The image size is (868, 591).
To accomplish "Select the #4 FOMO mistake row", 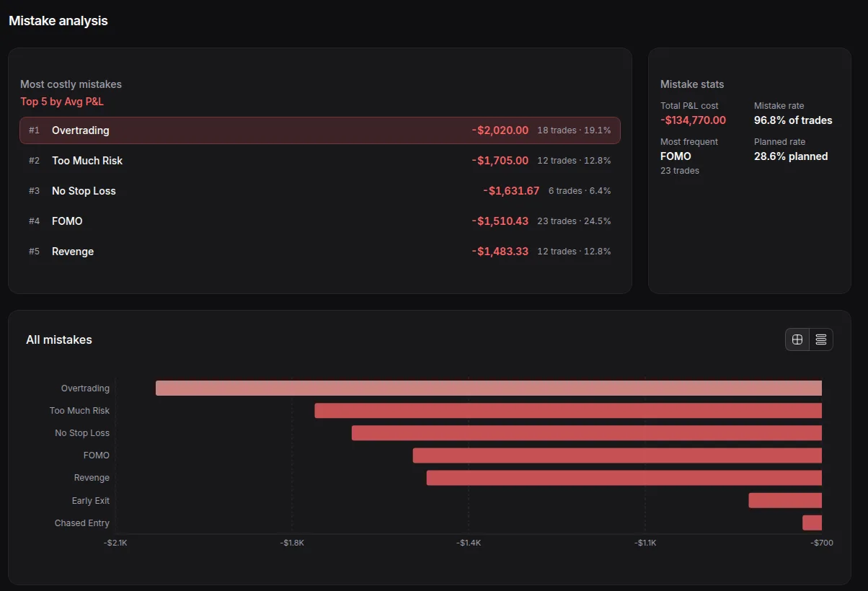I will [x=320, y=221].
